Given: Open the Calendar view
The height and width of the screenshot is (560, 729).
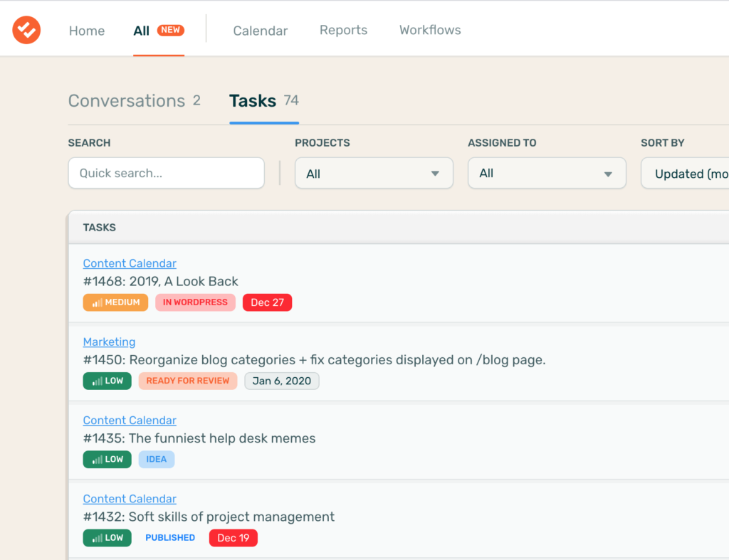Looking at the screenshot, I should [x=261, y=31].
